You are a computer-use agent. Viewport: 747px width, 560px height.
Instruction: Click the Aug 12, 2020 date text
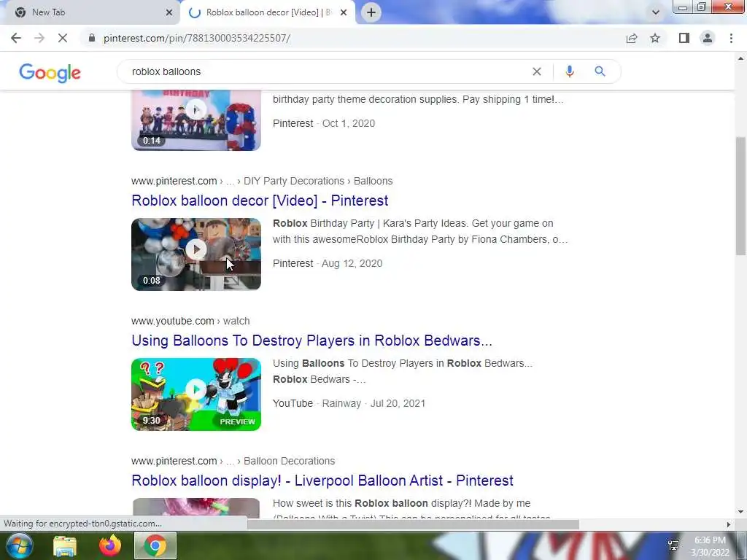click(x=352, y=263)
